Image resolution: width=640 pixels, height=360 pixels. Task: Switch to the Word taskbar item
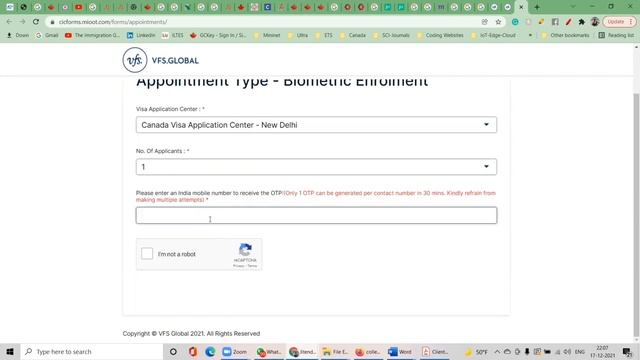click(400, 351)
